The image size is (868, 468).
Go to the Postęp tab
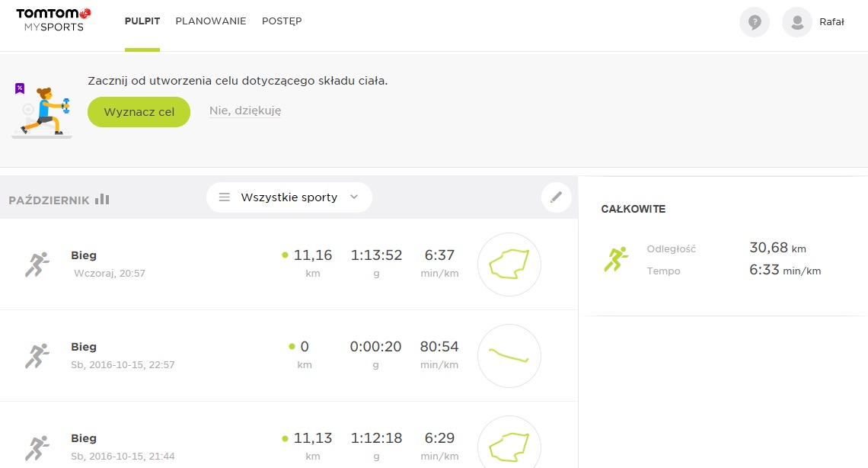pyautogui.click(x=282, y=21)
